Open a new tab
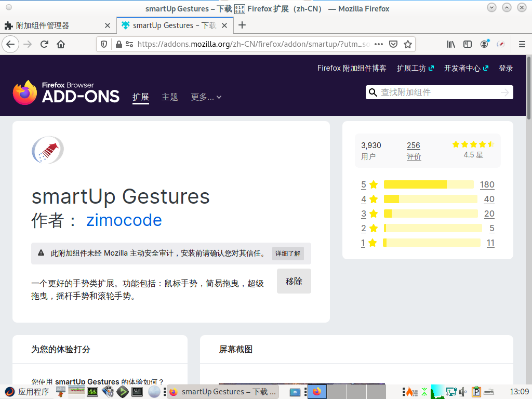The image size is (532, 399). point(242,25)
